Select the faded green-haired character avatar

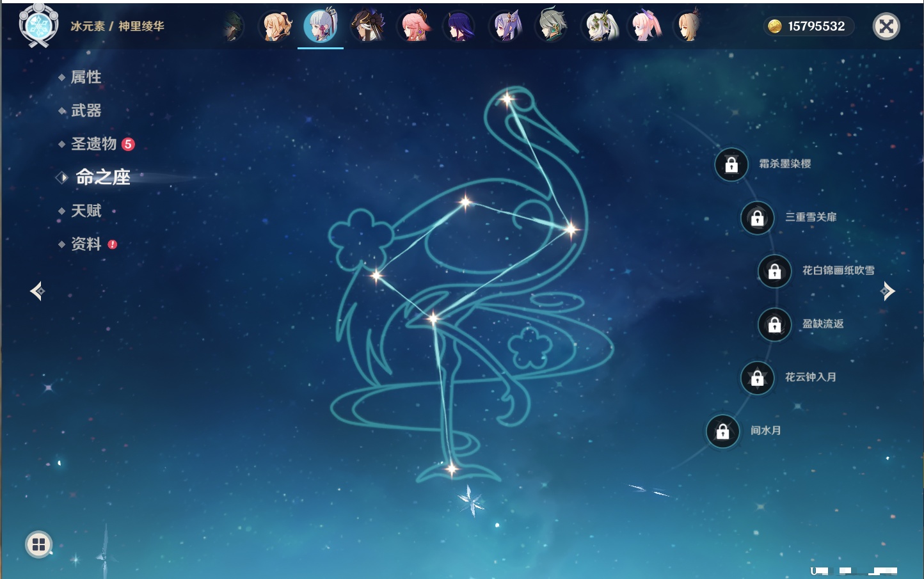232,26
